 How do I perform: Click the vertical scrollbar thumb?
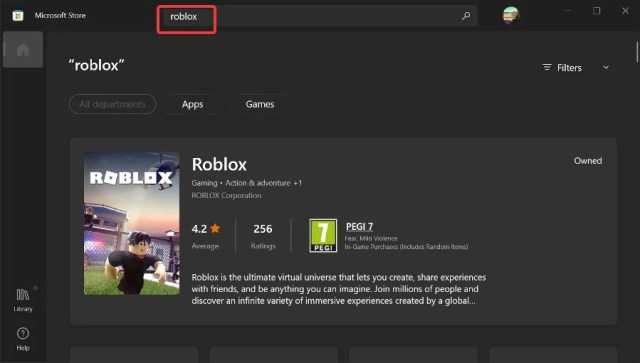click(637, 52)
